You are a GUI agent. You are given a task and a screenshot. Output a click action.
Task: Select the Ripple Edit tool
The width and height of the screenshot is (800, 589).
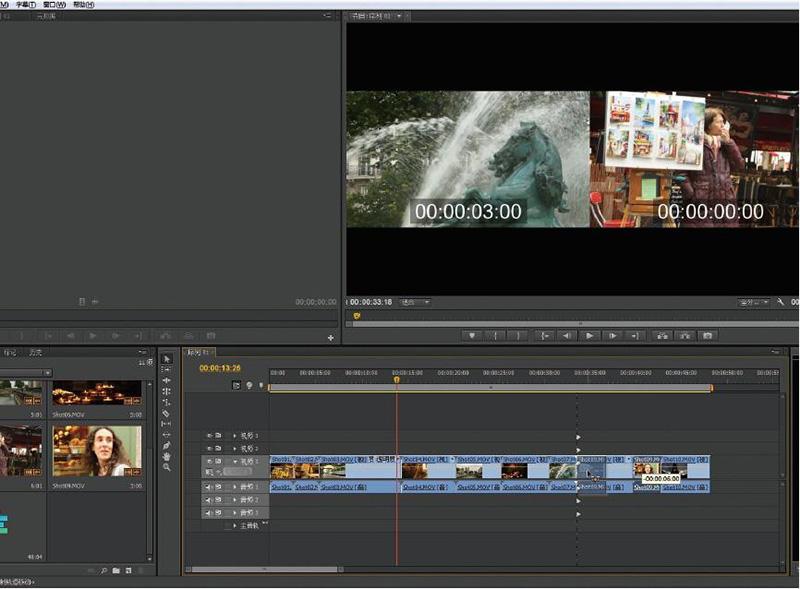(167, 380)
